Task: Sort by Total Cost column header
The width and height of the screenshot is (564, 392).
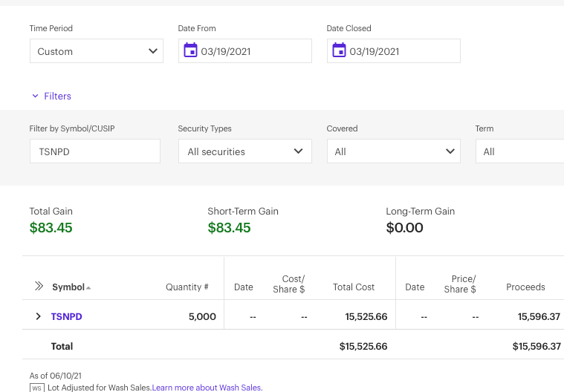Action: coord(354,287)
